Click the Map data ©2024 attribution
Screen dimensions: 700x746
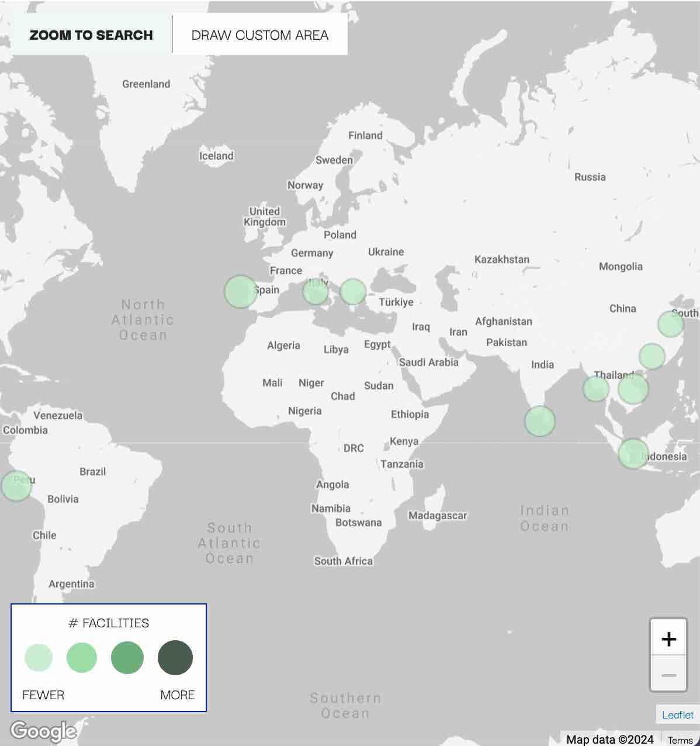click(x=609, y=740)
